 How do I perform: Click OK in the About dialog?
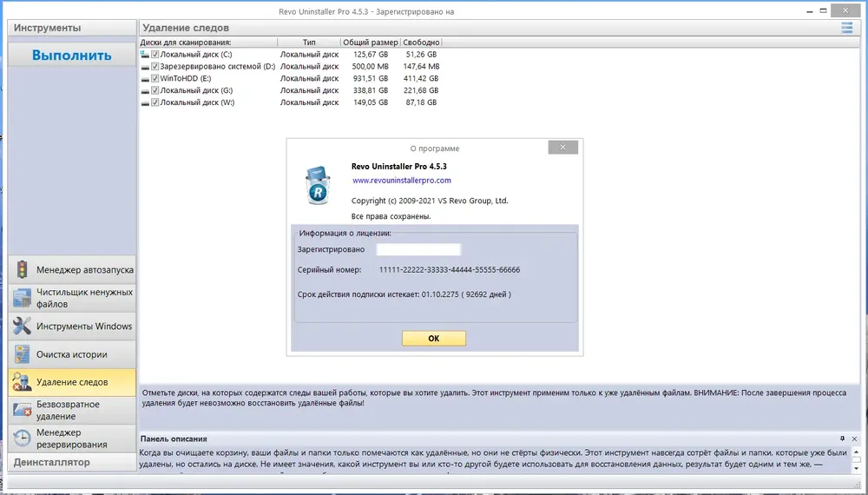433,339
